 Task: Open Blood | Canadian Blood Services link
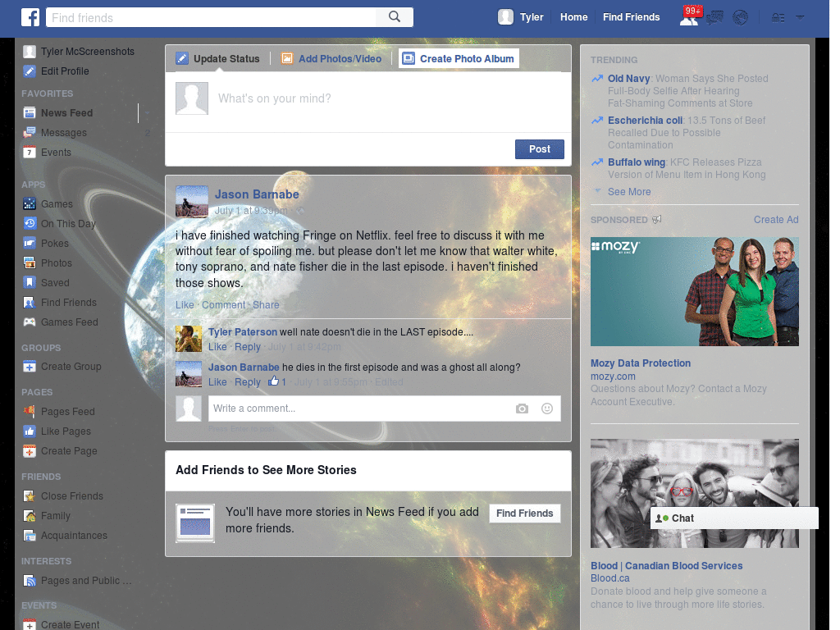coord(666,566)
